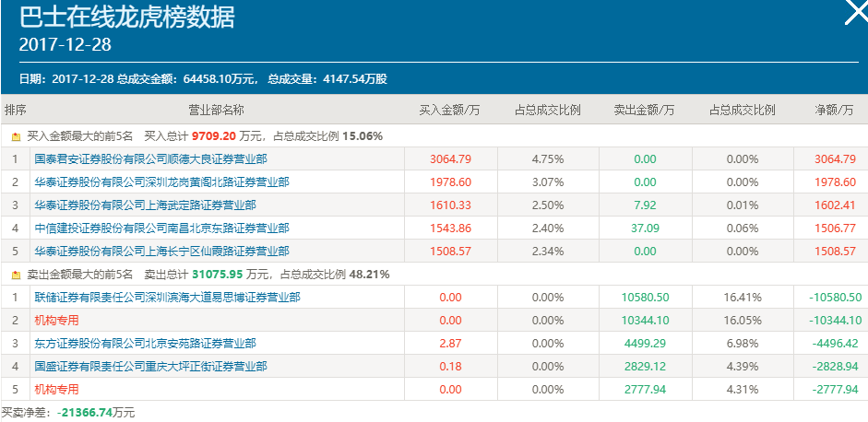Screen dimensions: 868x422
Task: Select net amount cell -2828.94
Action: click(x=835, y=367)
